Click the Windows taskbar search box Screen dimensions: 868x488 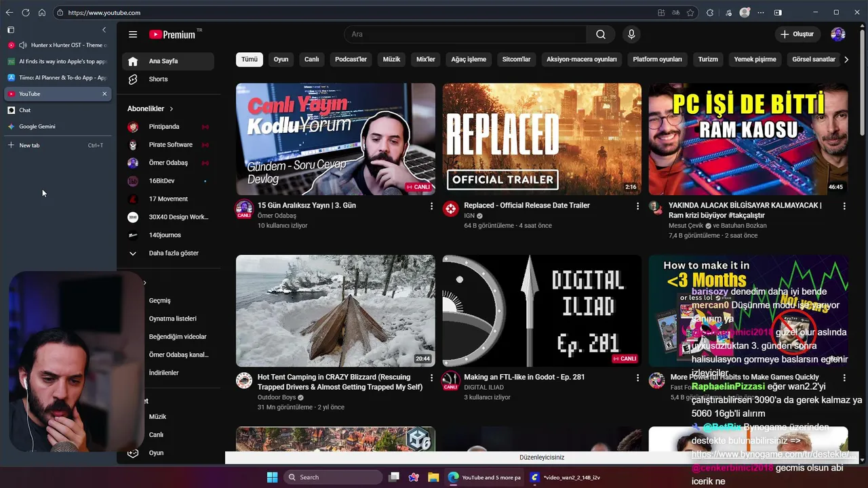point(333,477)
